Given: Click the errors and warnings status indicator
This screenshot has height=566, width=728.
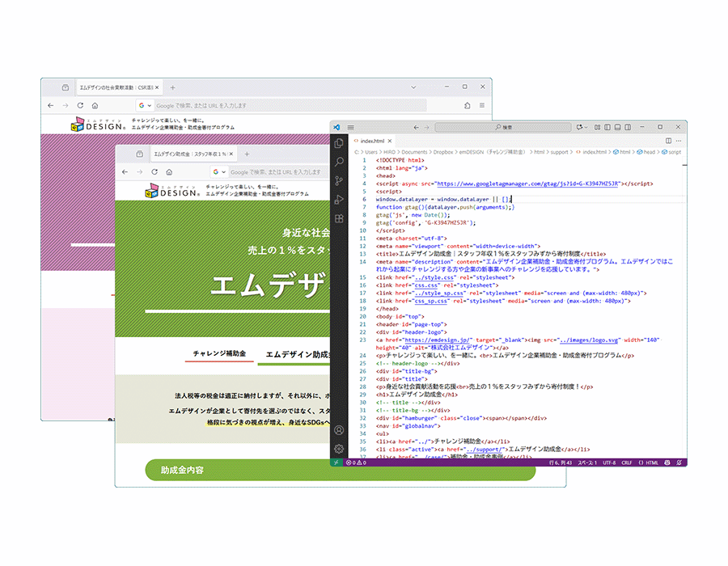Looking at the screenshot, I should pos(354,463).
